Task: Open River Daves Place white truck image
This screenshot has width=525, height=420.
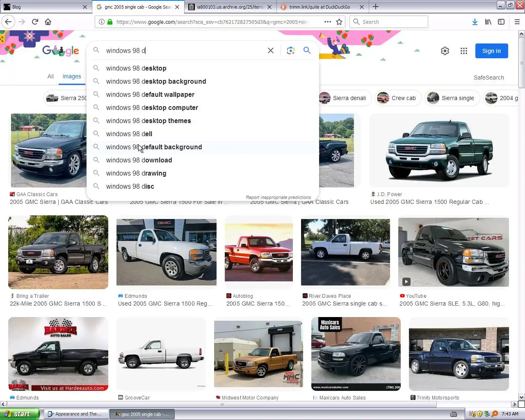Action: [x=345, y=252]
